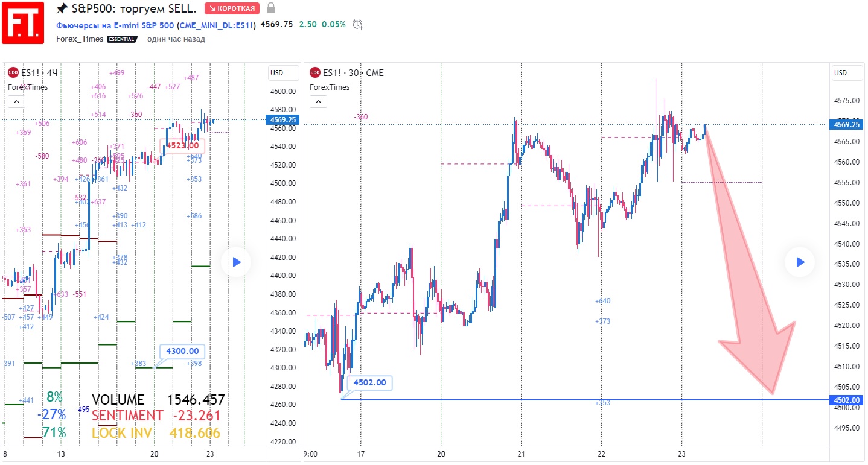This screenshot has width=868, height=465.
Task: Click the pin icon before the idea title
Action: click(62, 8)
